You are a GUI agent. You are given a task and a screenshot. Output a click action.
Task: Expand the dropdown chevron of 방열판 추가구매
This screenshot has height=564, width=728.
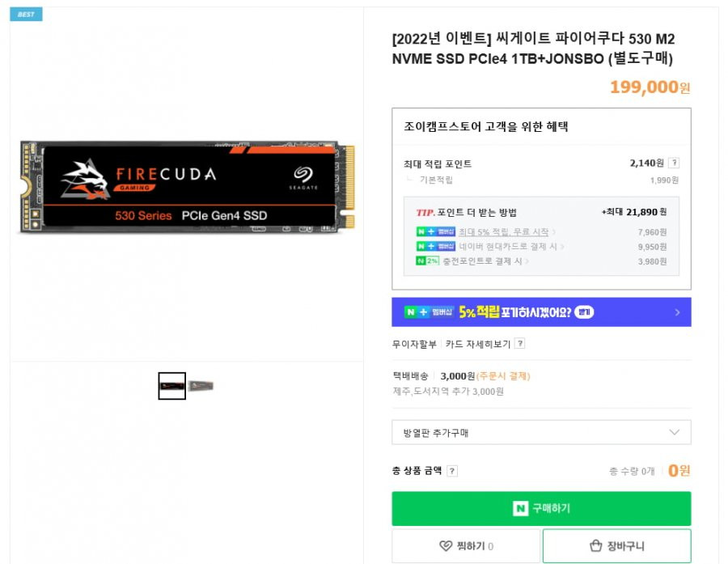[x=674, y=433]
